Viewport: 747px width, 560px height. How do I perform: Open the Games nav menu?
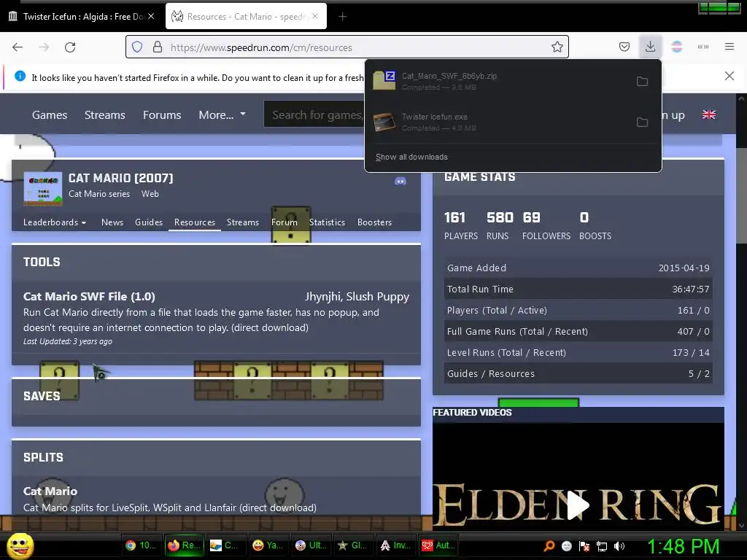pyautogui.click(x=50, y=114)
